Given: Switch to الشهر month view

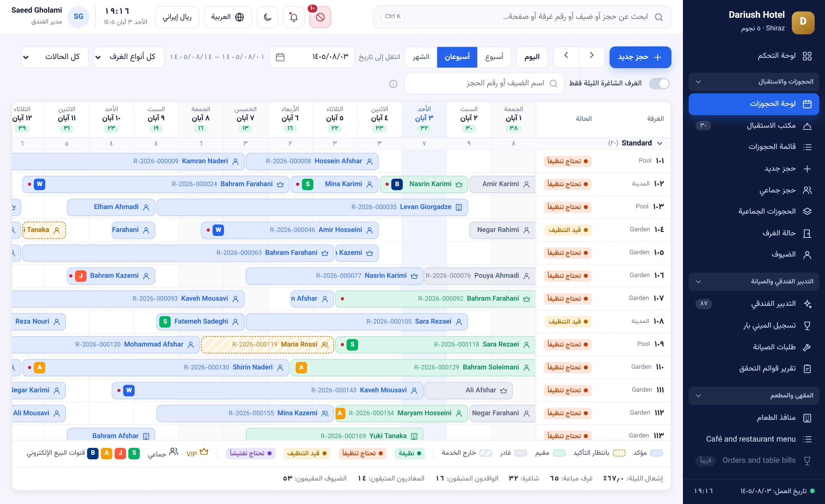Looking at the screenshot, I should 421,57.
